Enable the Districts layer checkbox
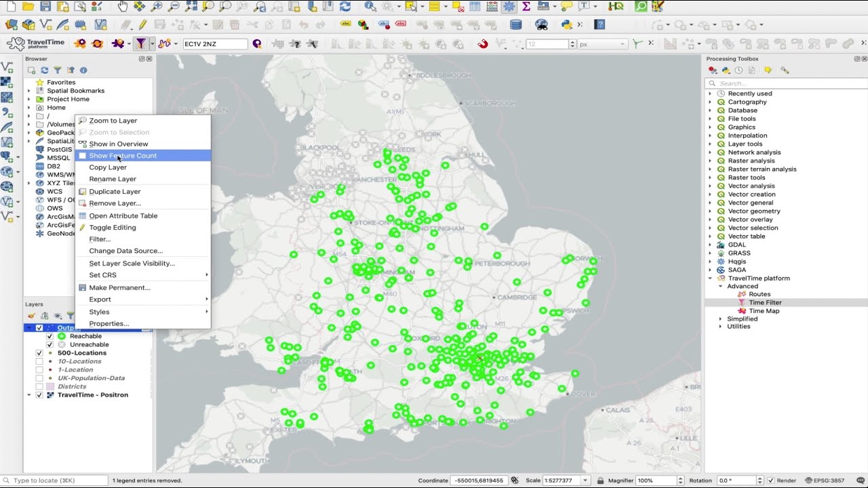 click(x=39, y=386)
